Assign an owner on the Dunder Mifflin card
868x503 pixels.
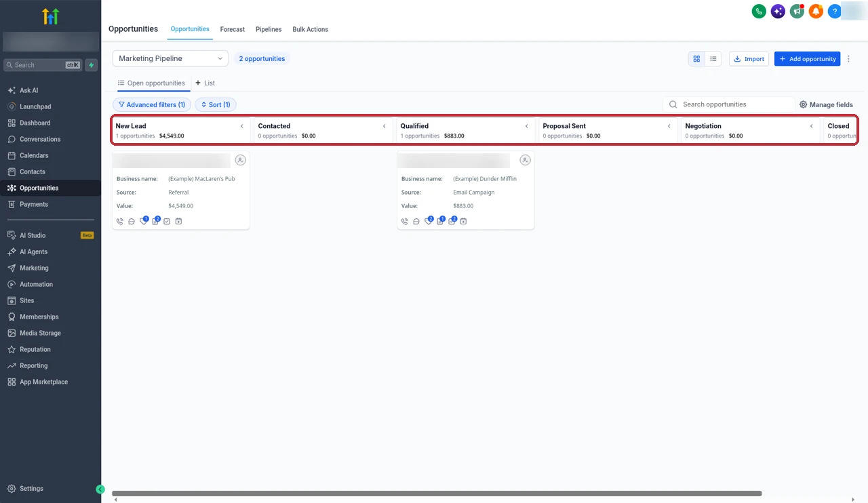pos(525,160)
